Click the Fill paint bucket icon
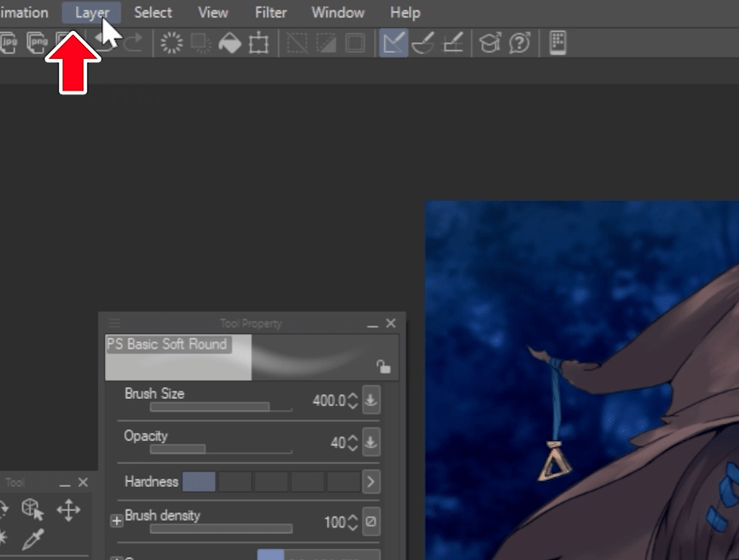Viewport: 739px width, 560px height. click(229, 43)
